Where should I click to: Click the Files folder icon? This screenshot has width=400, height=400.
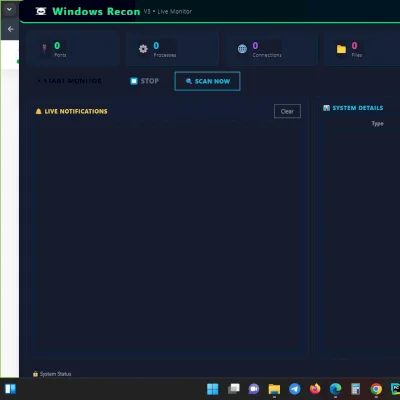[341, 49]
